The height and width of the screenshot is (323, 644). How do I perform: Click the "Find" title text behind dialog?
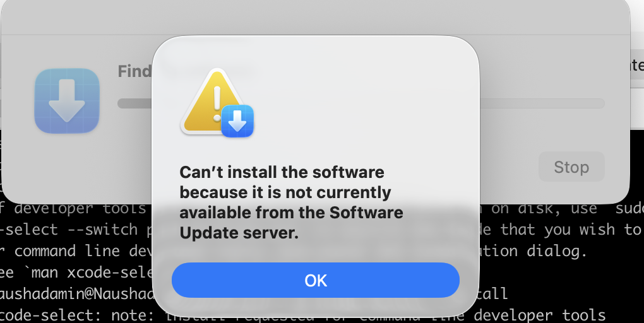point(134,71)
